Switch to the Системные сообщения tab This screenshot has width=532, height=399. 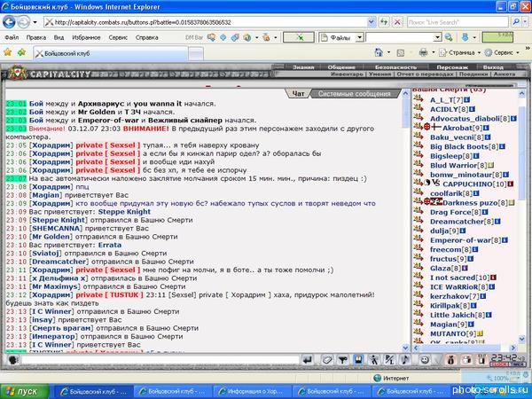[354, 94]
